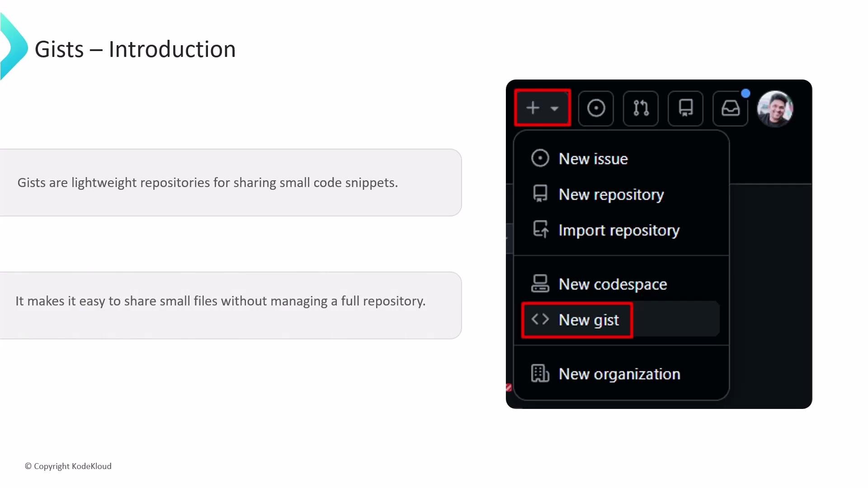Image resolution: width=868 pixels, height=488 pixels.
Task: Open the Repositories icon in header
Action: pyautogui.click(x=685, y=108)
